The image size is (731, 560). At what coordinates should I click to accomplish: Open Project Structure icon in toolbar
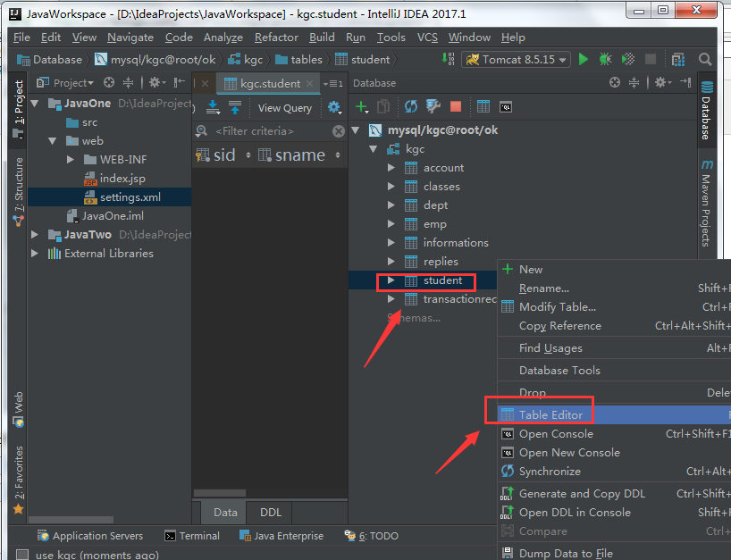tap(678, 60)
